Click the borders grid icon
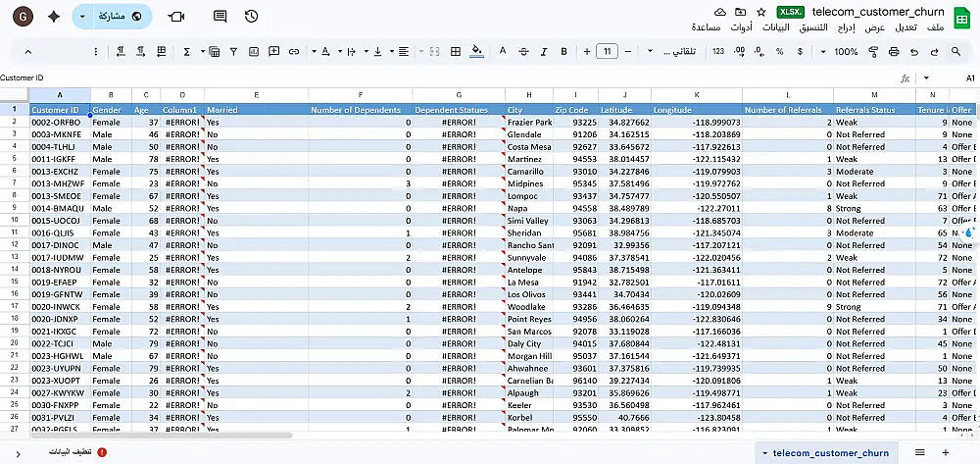The height and width of the screenshot is (464, 980). pos(454,52)
